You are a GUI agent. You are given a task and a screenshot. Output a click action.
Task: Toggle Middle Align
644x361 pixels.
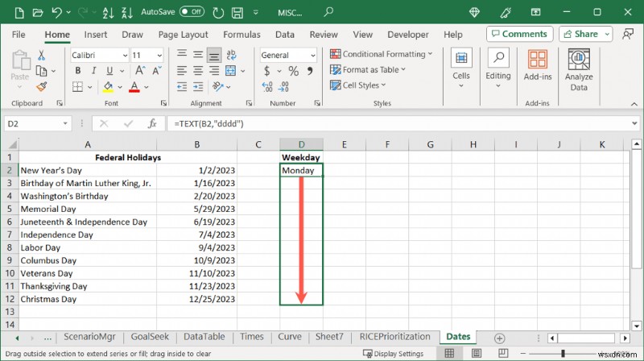click(198, 55)
